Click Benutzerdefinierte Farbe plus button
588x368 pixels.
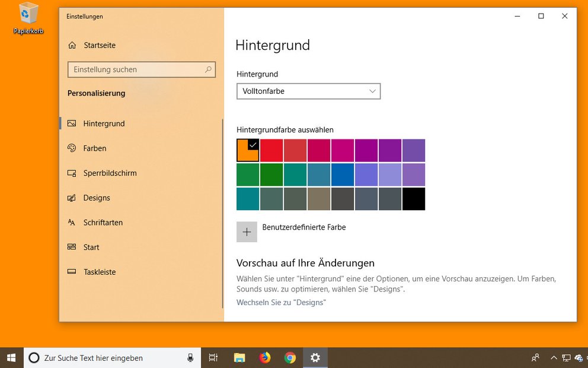pyautogui.click(x=247, y=231)
